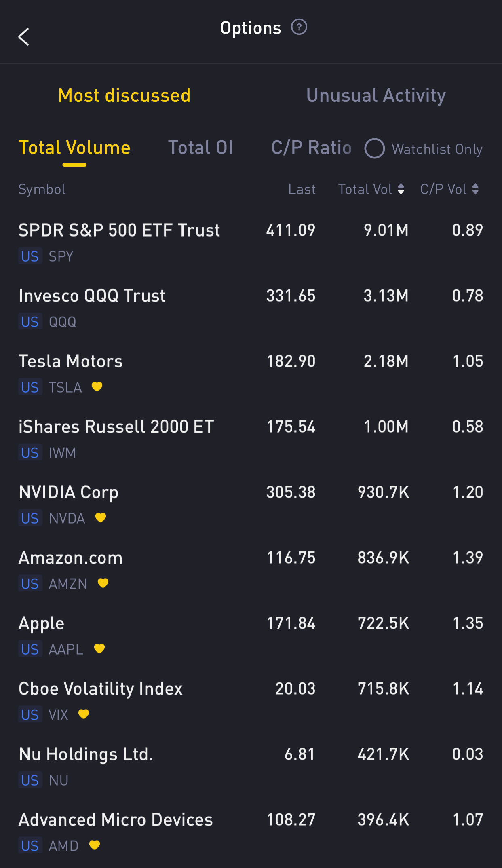
Task: Switch to the Total OI sub-tab
Action: pos(200,148)
